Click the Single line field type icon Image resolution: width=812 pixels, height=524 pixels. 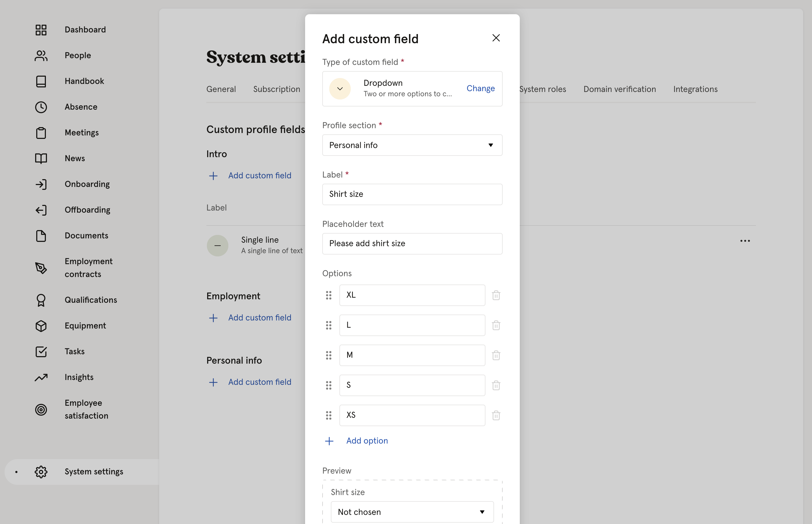point(218,246)
